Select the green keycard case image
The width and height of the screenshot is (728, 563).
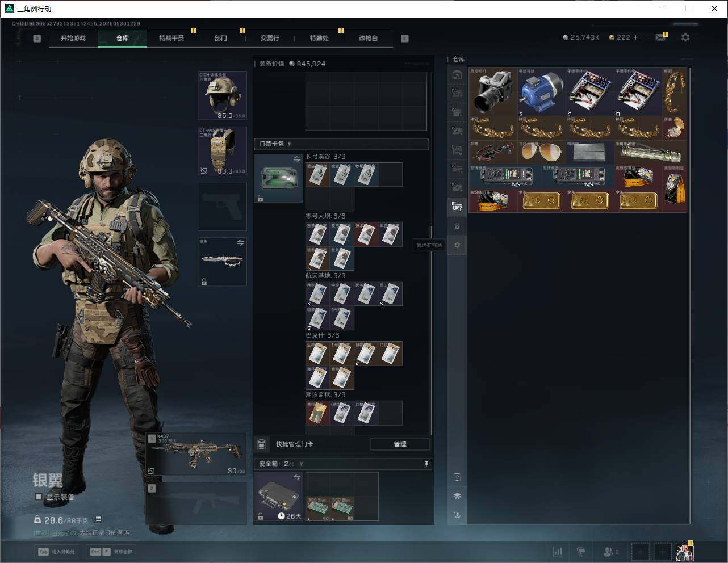pos(279,178)
